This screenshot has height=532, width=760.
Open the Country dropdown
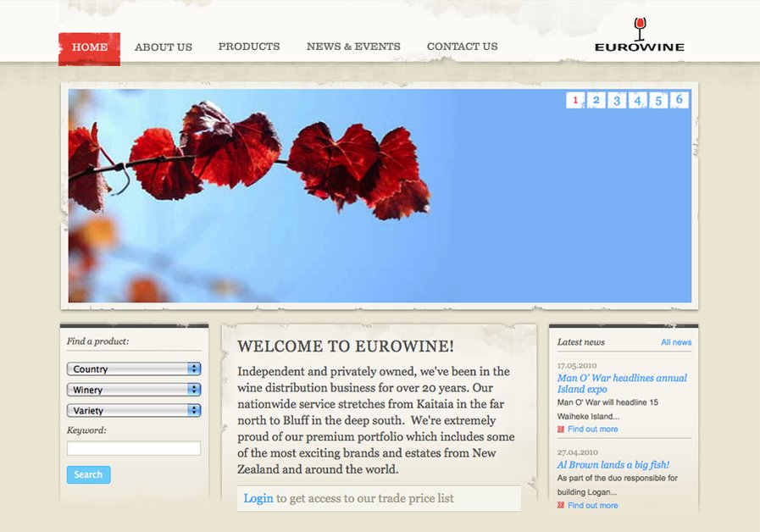point(134,369)
